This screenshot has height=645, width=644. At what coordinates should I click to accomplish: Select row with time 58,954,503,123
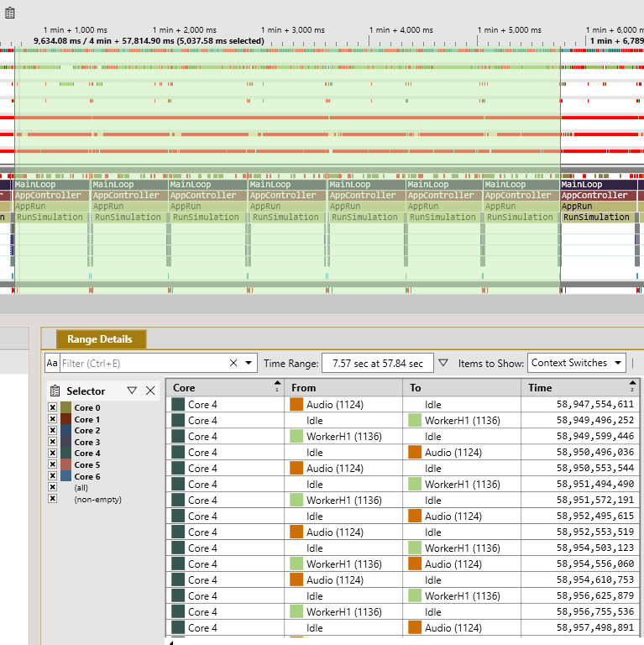[x=402, y=548]
